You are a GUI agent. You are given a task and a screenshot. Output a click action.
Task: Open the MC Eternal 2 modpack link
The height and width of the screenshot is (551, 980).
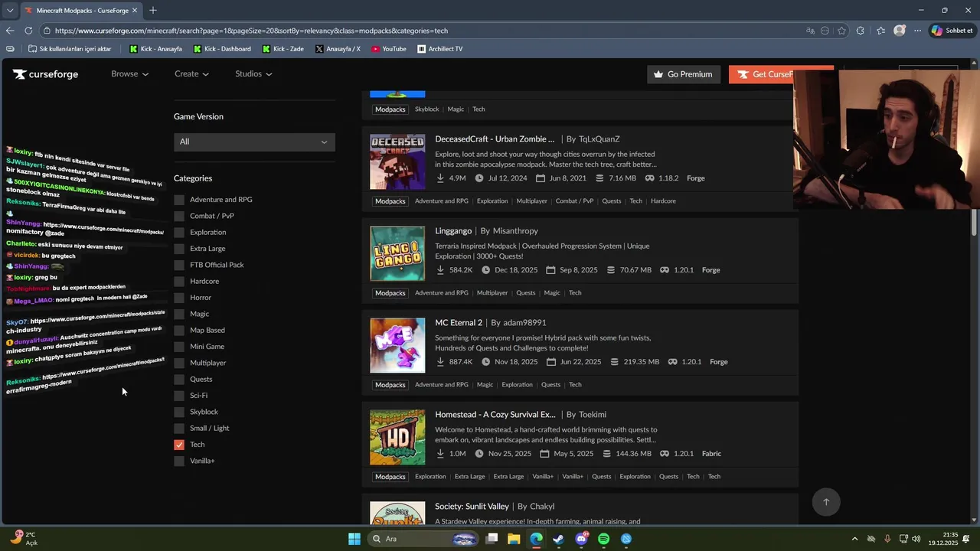click(x=459, y=323)
